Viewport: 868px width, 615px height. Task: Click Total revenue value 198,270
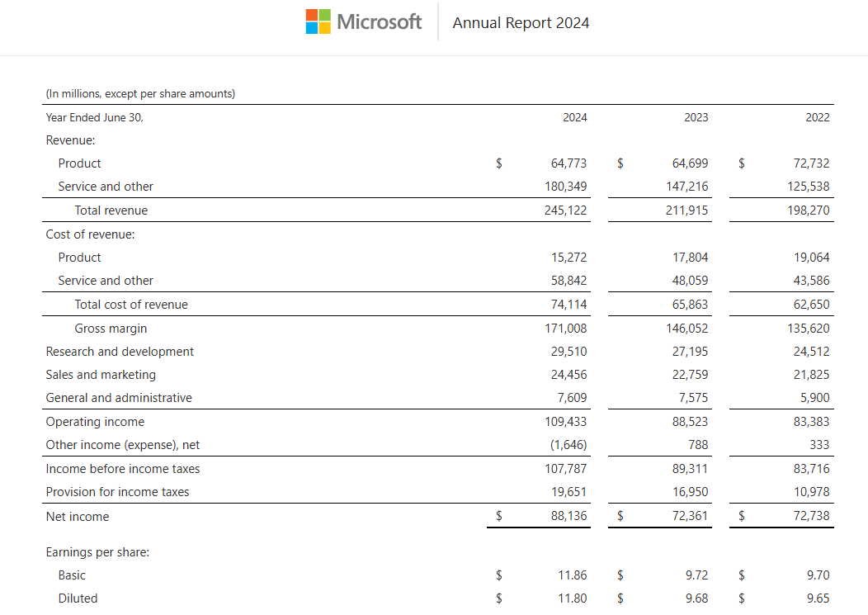pos(809,211)
